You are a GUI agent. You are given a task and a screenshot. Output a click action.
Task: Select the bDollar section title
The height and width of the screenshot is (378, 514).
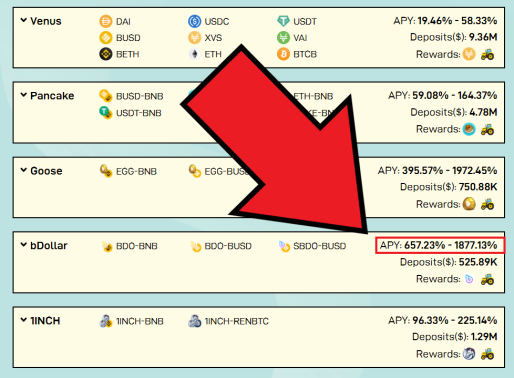tap(49, 245)
